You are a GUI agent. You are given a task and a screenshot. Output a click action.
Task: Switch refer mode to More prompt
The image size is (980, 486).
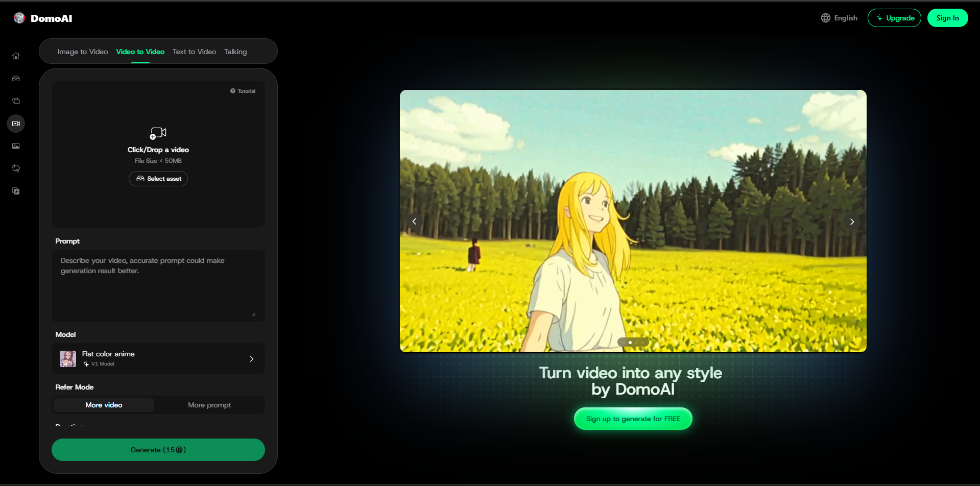209,404
